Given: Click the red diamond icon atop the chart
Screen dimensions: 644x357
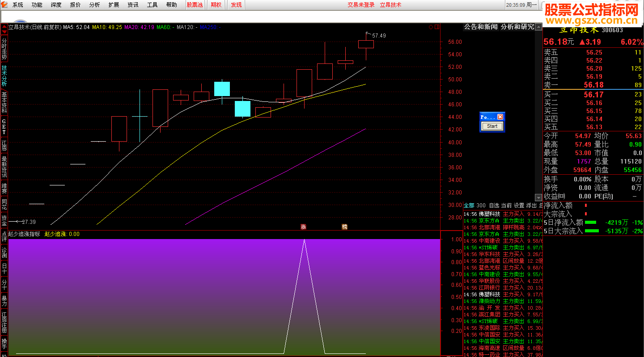Looking at the screenshot, I should 431,27.
